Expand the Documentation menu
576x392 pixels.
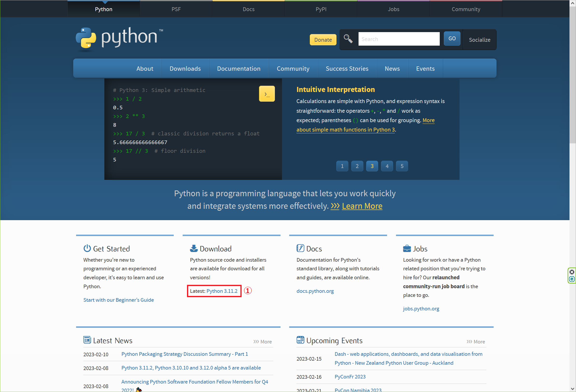[239, 69]
